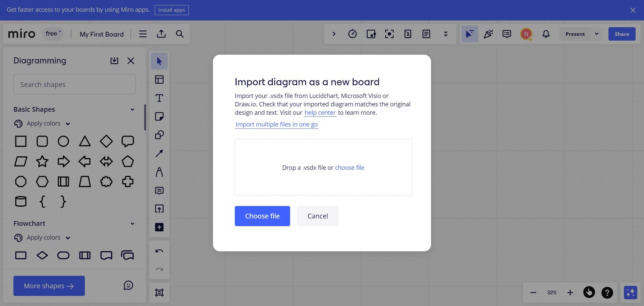Select the Arrow connector tool
The image size is (644, 306).
[x=159, y=153]
